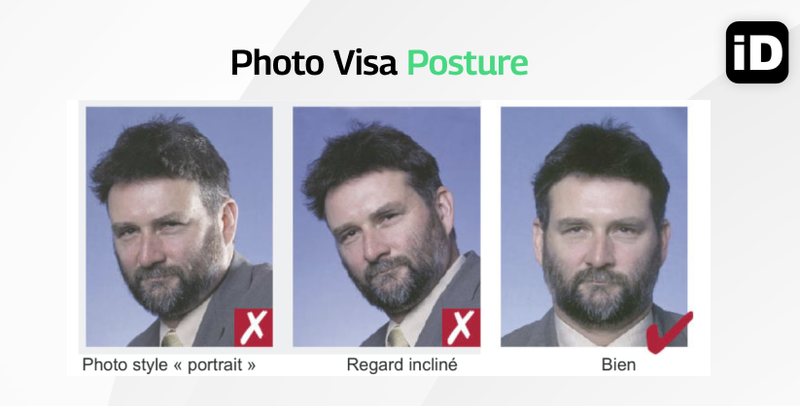Select the black Photo Visa title text
Viewport: 800px width, 406px height.
pos(313,63)
